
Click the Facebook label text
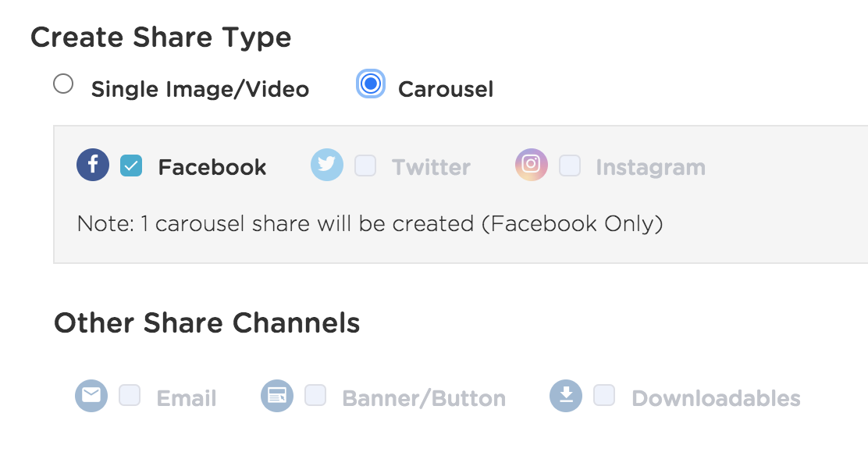(x=212, y=167)
